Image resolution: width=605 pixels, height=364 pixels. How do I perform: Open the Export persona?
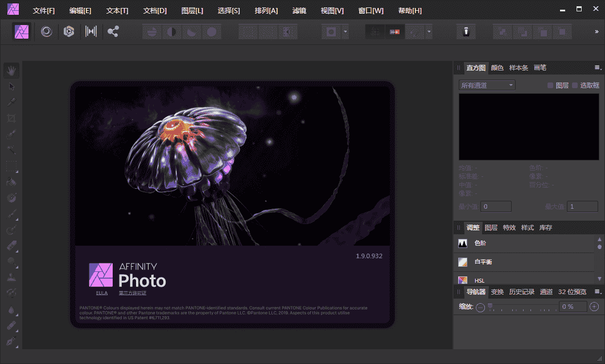(x=112, y=32)
